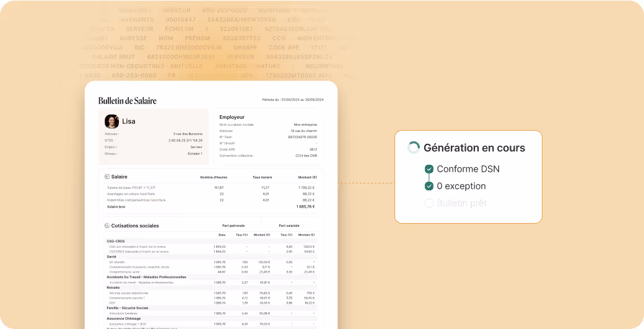Click the amount 1 709,32 €
The width and height of the screenshot is (644, 329).
(x=307, y=188)
